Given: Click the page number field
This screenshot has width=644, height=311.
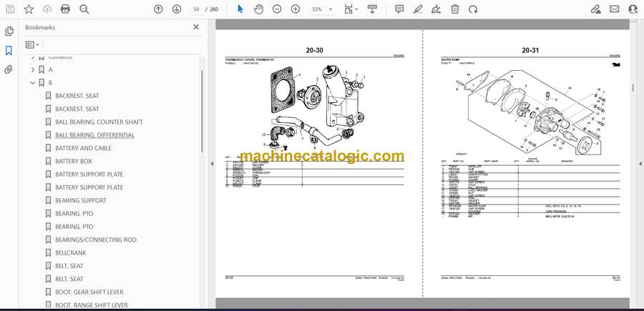Looking at the screenshot, I should click(x=196, y=9).
